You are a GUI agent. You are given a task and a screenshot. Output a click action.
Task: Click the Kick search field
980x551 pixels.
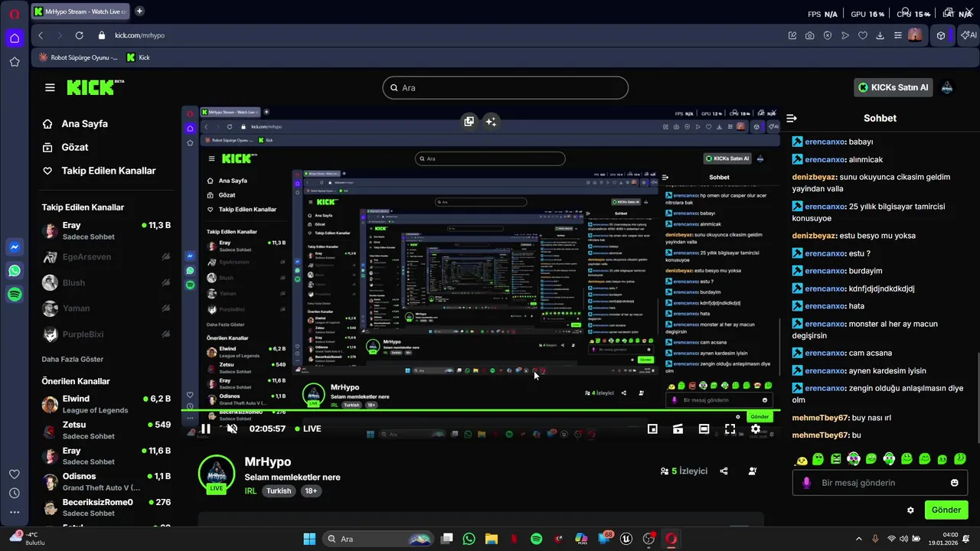pos(505,87)
